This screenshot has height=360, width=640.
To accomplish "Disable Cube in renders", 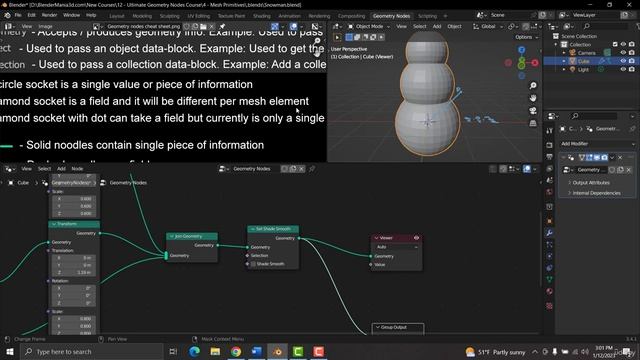I will pyautogui.click(x=632, y=61).
